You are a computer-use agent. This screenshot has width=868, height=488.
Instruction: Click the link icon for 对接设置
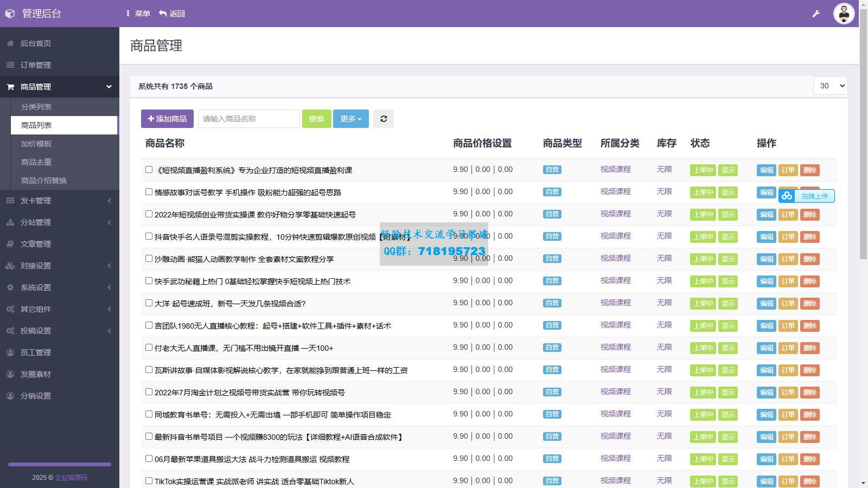coord(10,266)
